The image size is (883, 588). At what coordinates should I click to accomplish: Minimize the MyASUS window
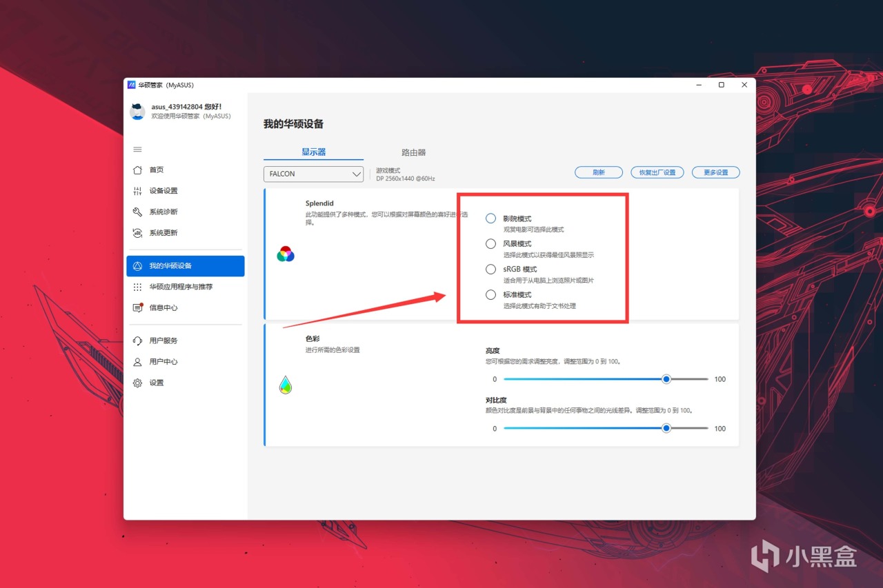(x=699, y=85)
